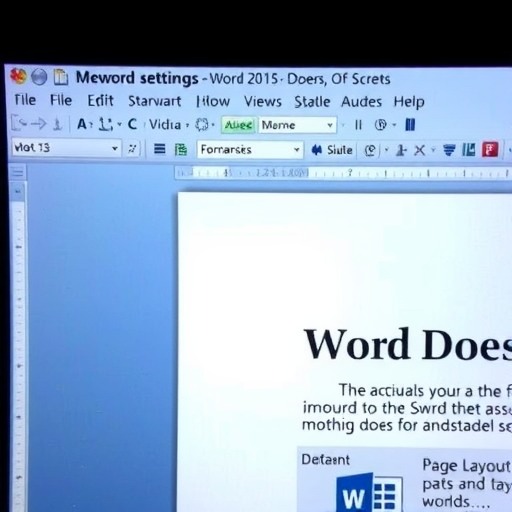This screenshot has width=512, height=512.
Task: Open the Audes menu
Action: point(361,102)
